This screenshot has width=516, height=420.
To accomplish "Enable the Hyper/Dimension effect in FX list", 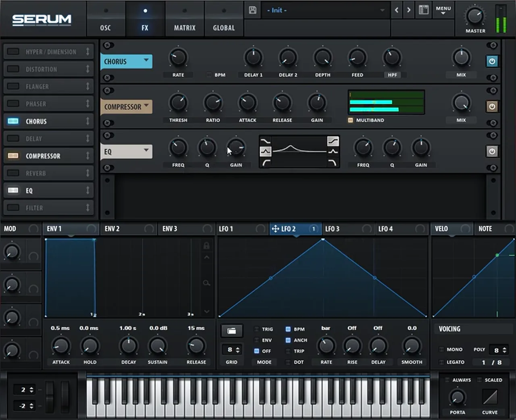I will point(13,52).
